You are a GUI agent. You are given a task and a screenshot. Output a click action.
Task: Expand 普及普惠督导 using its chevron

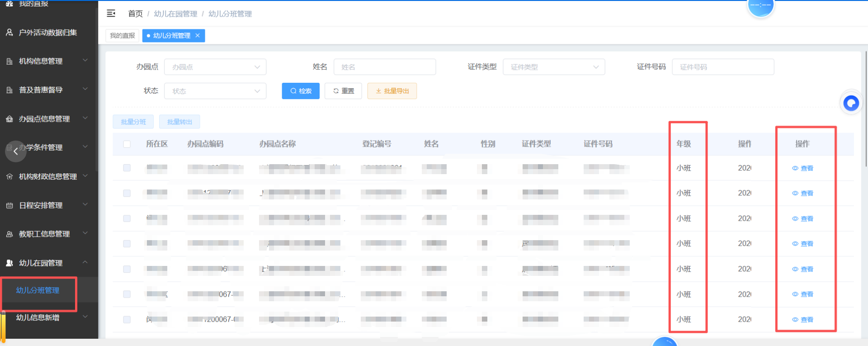click(x=85, y=89)
